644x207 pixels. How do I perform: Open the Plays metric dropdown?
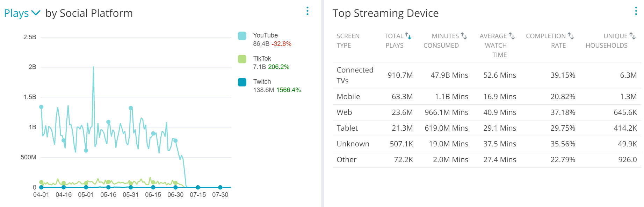tap(22, 13)
